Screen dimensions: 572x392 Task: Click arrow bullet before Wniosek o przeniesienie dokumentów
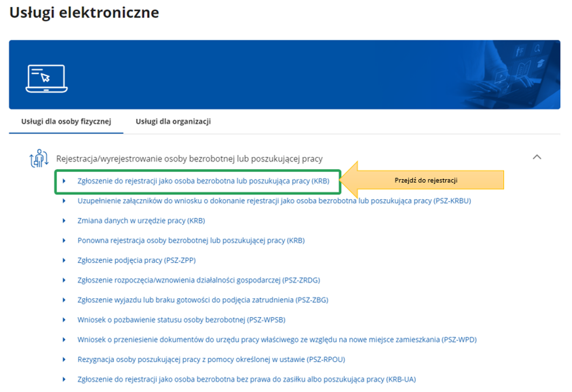64,340
